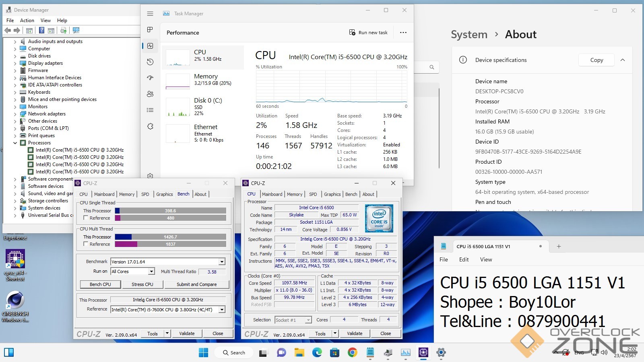Click Validate button in right CPU-Z window
644x362 pixels.
click(x=355, y=333)
